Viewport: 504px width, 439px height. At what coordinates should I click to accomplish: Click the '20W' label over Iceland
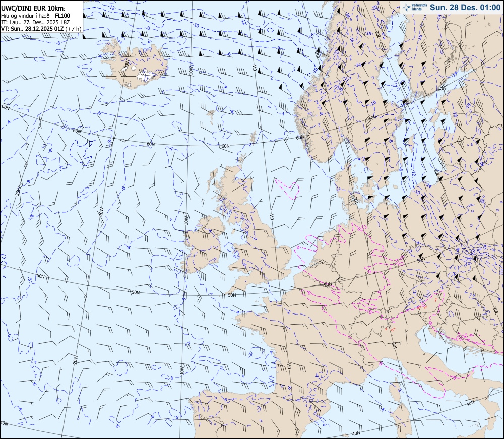coord(127,64)
